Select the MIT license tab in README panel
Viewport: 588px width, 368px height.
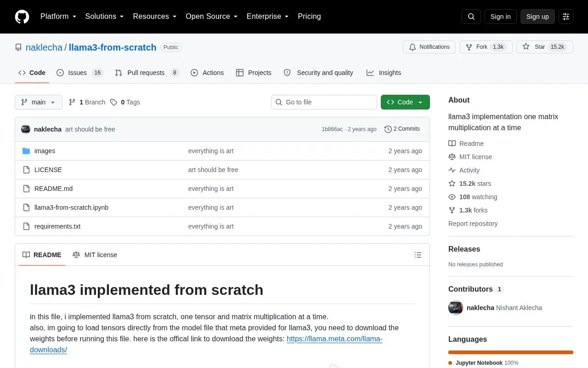pyautogui.click(x=95, y=255)
